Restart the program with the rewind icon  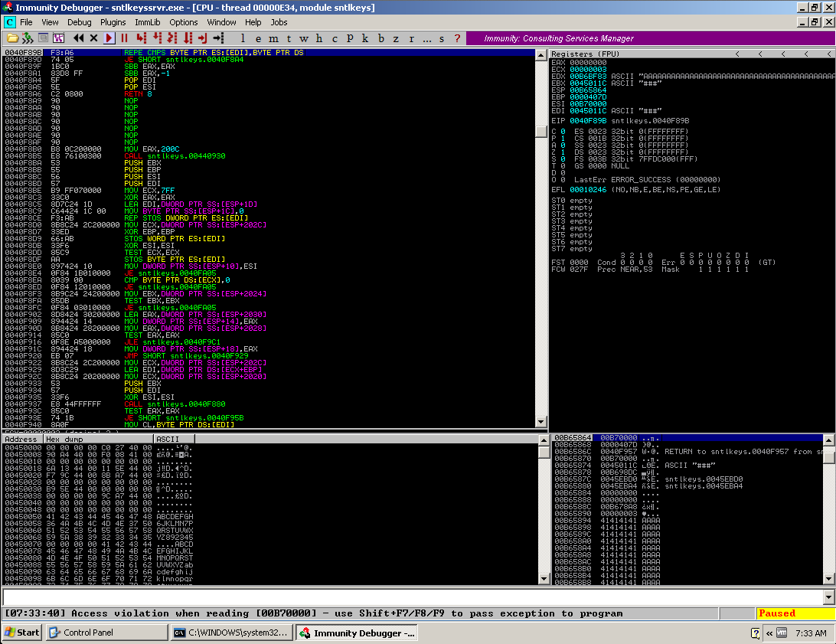78,38
